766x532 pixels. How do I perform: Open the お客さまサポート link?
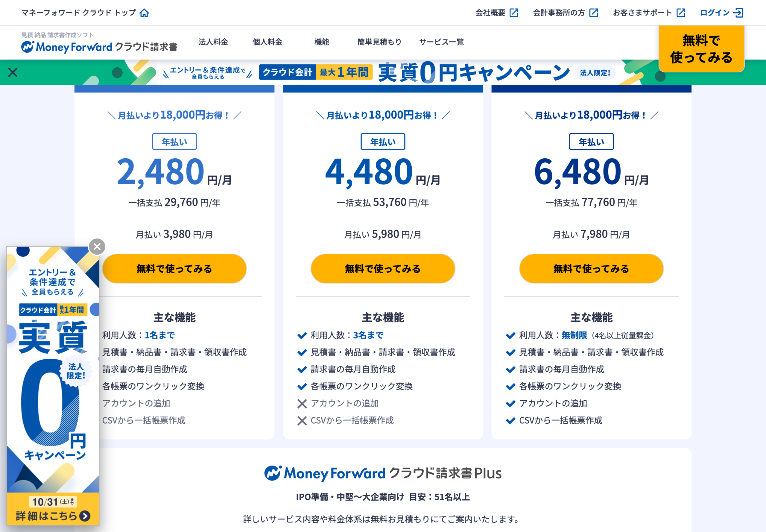(642, 13)
